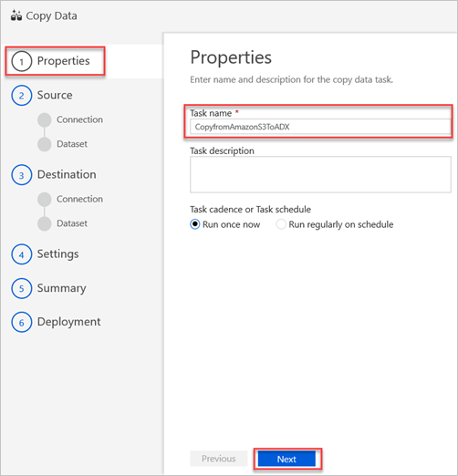Screen dimensions: 458x476
Task: Switch to the Settings step label
Action: (57, 254)
